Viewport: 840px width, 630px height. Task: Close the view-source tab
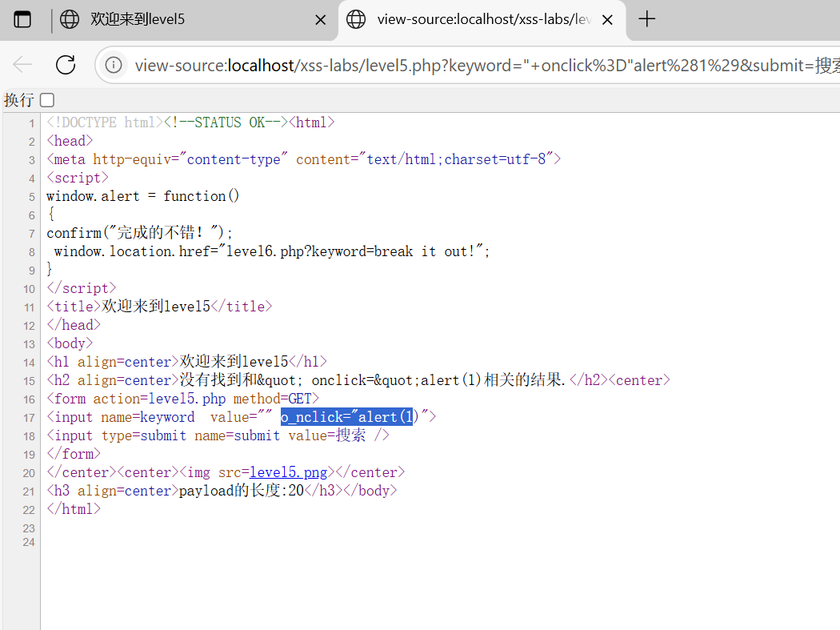coord(607,20)
